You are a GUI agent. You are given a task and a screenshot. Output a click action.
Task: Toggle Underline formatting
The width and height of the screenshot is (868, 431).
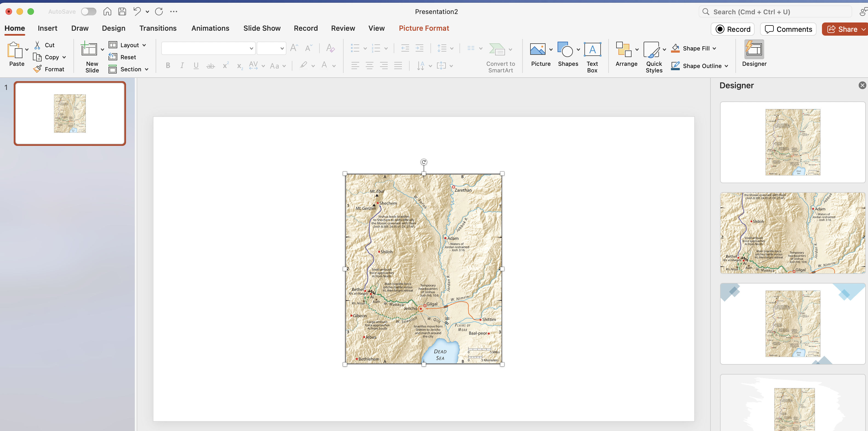pos(196,66)
